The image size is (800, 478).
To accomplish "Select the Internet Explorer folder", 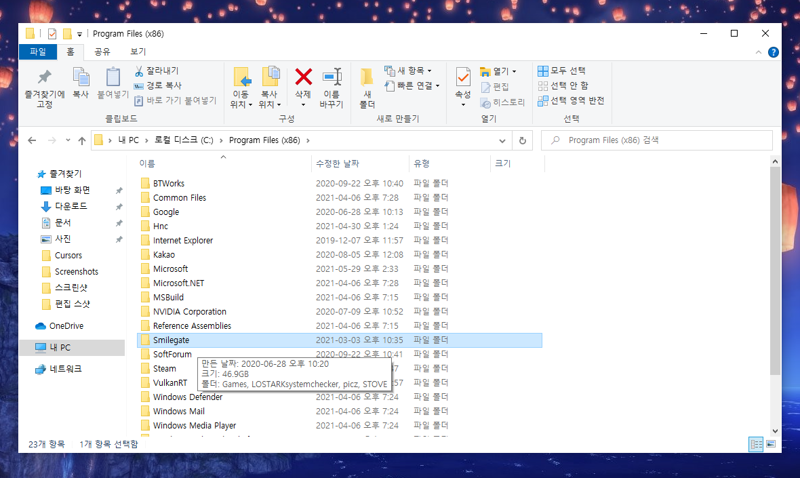I will 183,240.
